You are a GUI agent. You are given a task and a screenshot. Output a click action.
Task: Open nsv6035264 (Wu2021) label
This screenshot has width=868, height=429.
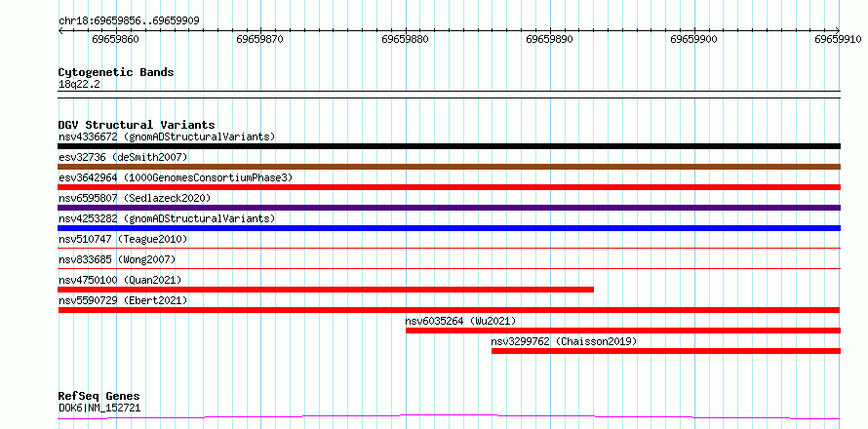(461, 321)
